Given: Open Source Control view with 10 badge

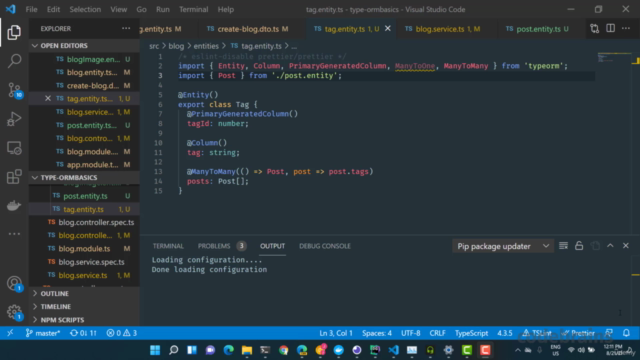Looking at the screenshot, I should [15, 90].
